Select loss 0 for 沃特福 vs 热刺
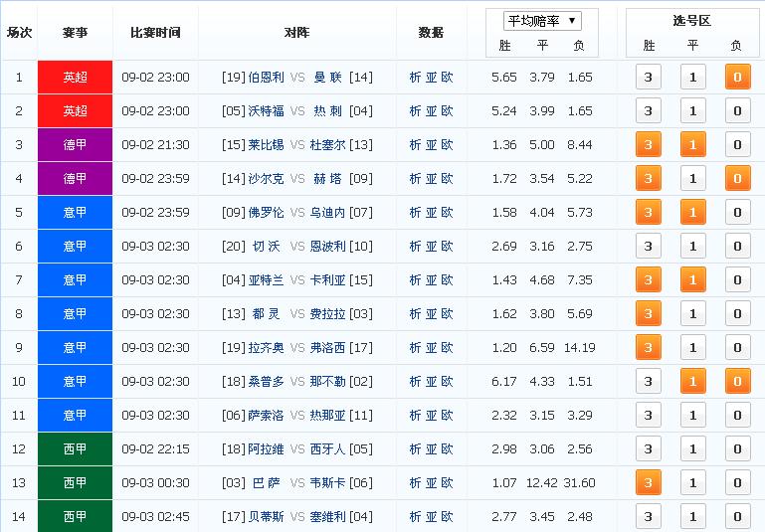The height and width of the screenshot is (532, 765). (x=738, y=110)
